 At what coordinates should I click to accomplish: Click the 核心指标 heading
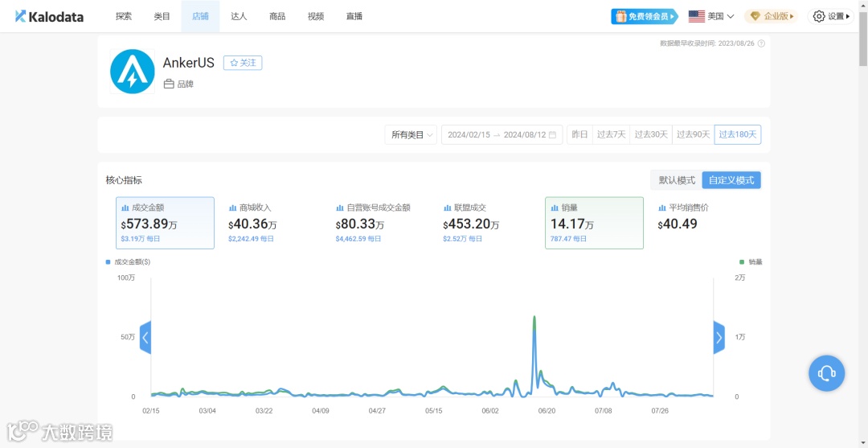pyautogui.click(x=124, y=180)
